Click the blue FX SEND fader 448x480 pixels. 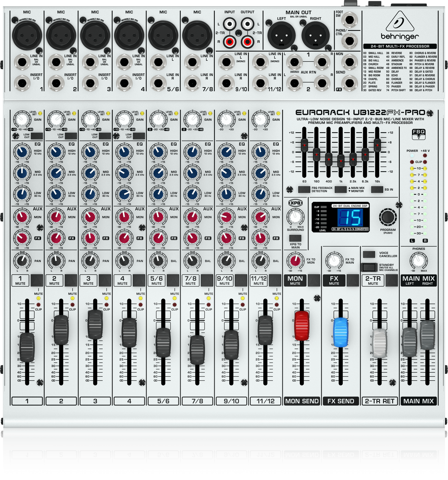(x=341, y=332)
